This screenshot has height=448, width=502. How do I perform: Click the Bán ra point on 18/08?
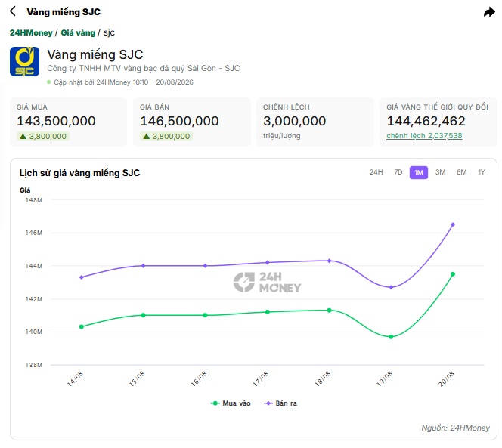coord(329,261)
